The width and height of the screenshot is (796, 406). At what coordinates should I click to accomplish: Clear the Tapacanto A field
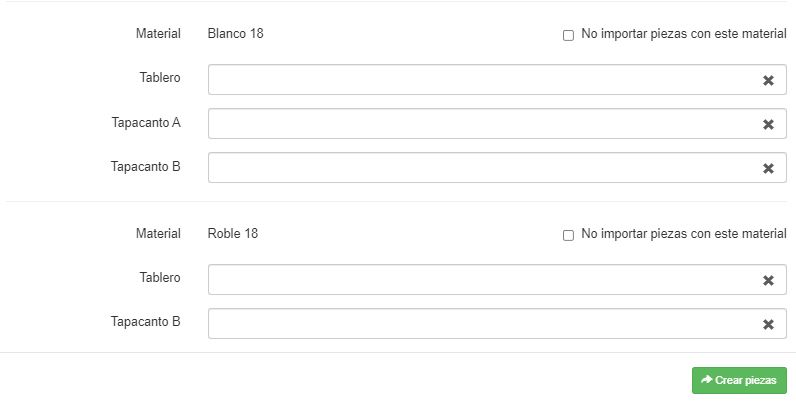[768, 124]
